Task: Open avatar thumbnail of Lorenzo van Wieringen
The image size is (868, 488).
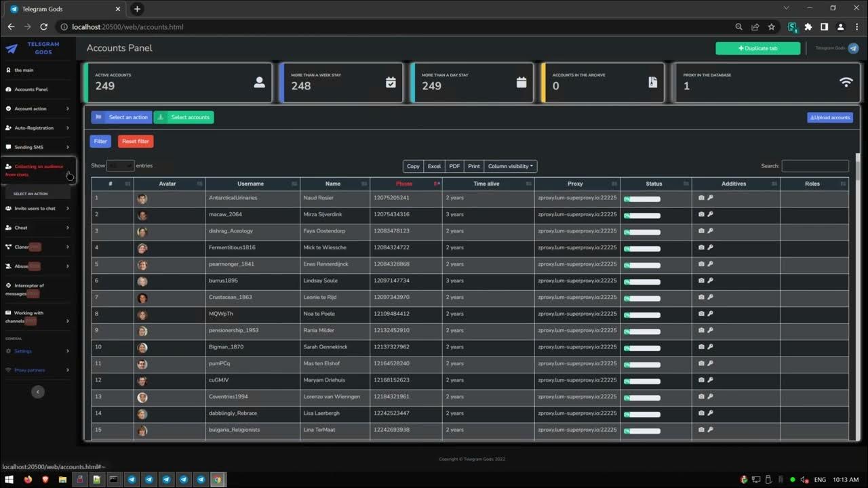Action: pos(142,397)
